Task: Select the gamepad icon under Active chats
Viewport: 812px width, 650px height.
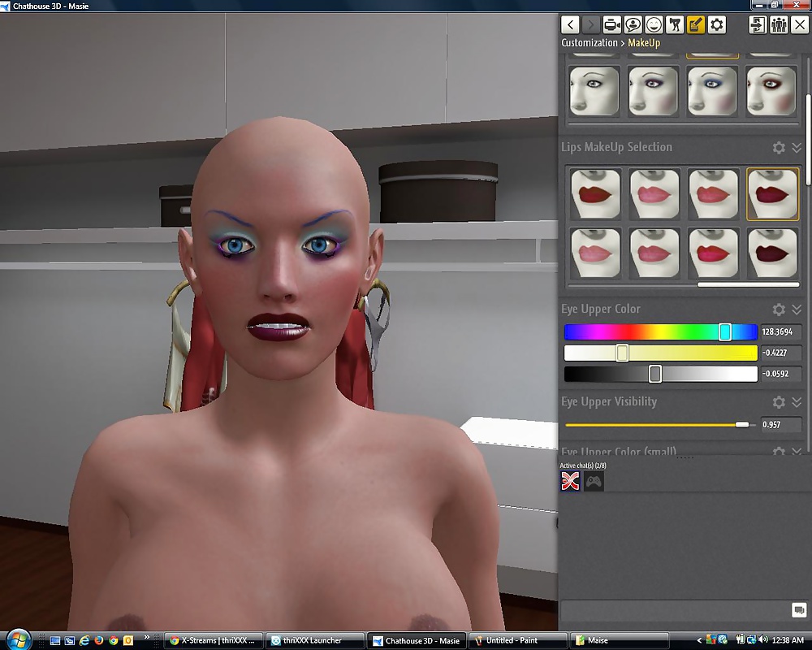Action: 594,482
